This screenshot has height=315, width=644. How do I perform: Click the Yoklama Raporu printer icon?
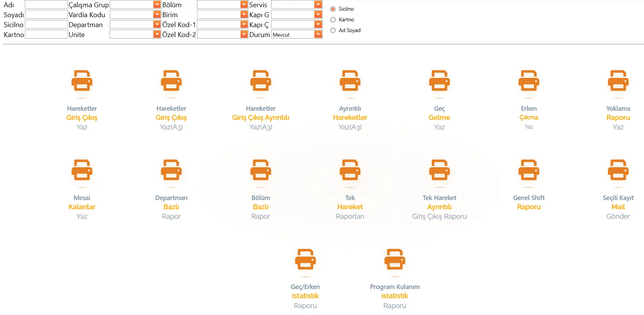(x=618, y=81)
